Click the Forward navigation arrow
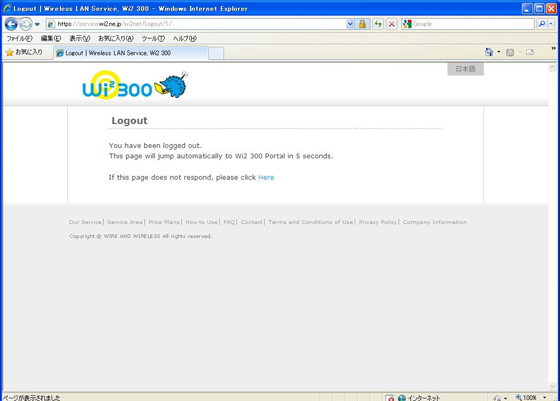 point(25,24)
